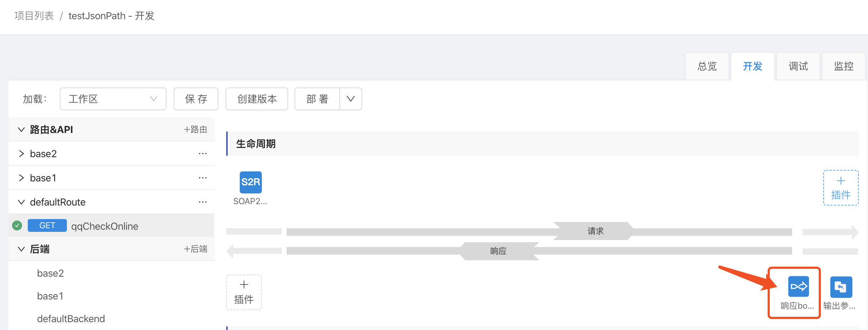Click the Save (保存) button
Image resolution: width=868 pixels, height=330 pixels.
coord(196,99)
